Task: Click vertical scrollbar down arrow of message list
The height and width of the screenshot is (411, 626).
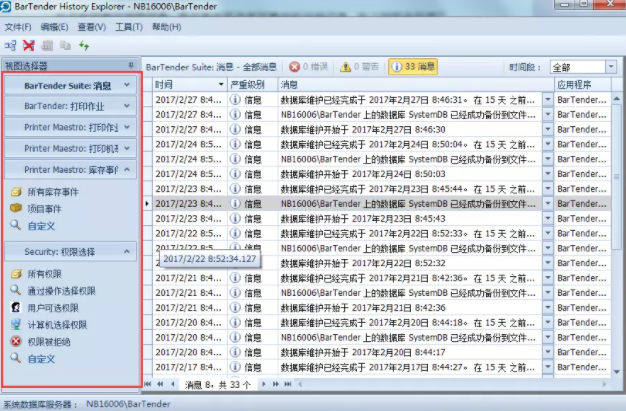Action: coord(616,372)
